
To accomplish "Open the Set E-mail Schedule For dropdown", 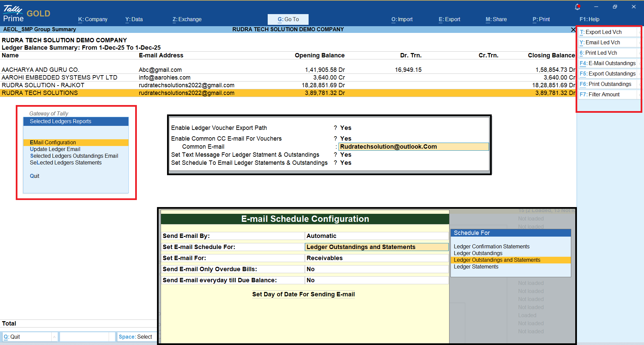I will tap(376, 247).
